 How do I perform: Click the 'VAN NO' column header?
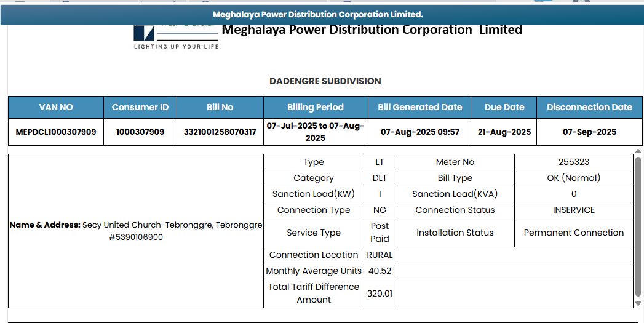click(x=56, y=107)
